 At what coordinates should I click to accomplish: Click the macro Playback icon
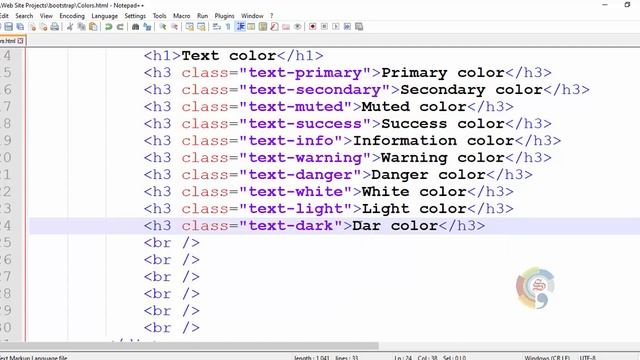tap(336, 27)
